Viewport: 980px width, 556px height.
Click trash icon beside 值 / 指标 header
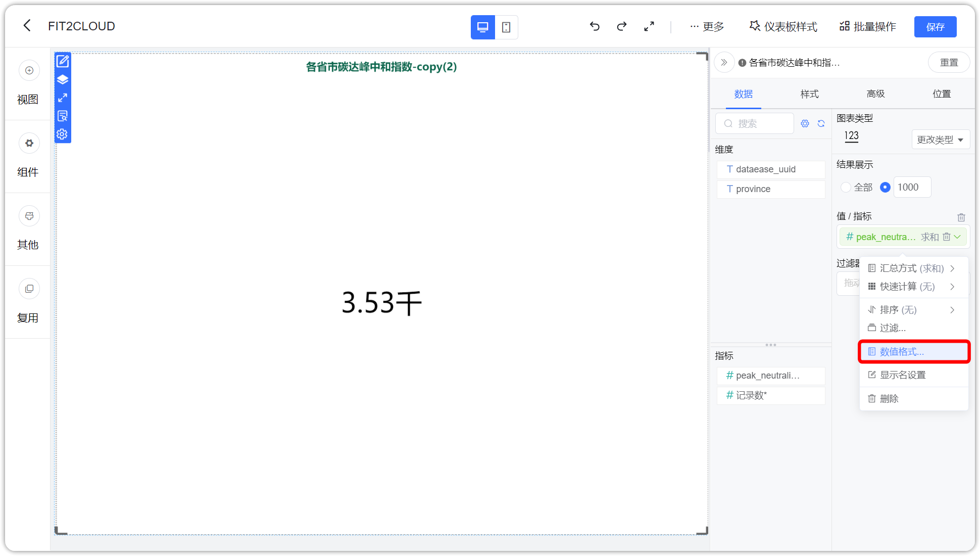point(961,217)
